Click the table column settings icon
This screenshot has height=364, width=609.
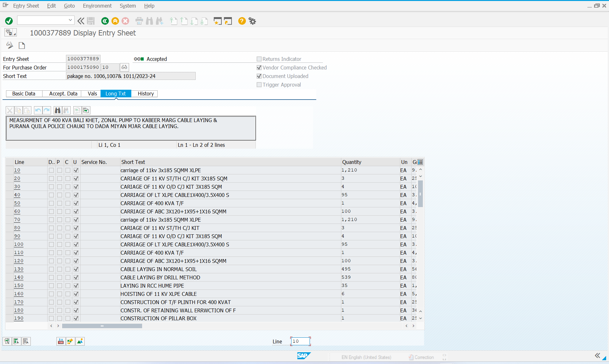(420, 162)
